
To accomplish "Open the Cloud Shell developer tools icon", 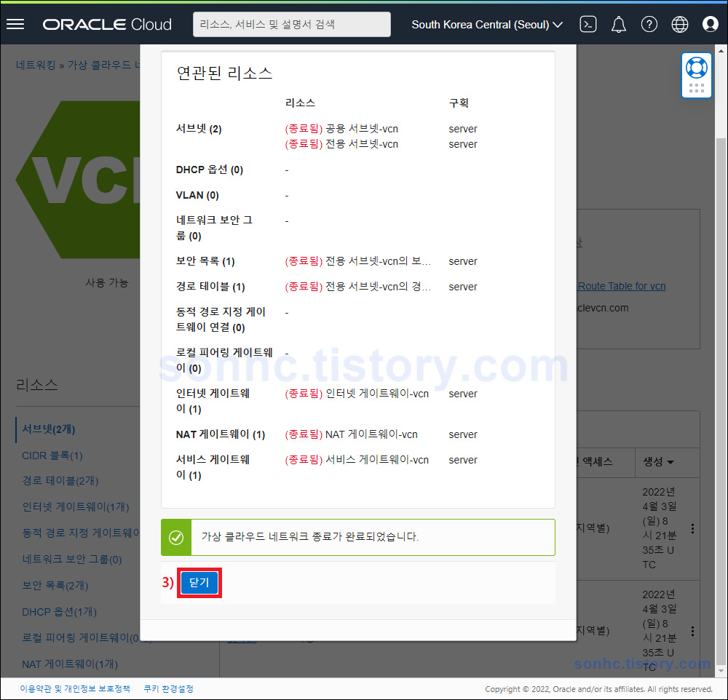I will tap(587, 24).
